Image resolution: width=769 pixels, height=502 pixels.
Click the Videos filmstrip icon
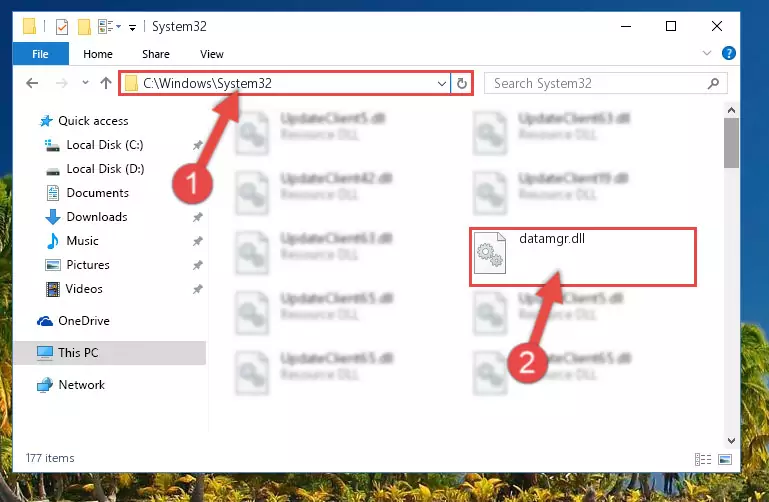pyautogui.click(x=52, y=289)
